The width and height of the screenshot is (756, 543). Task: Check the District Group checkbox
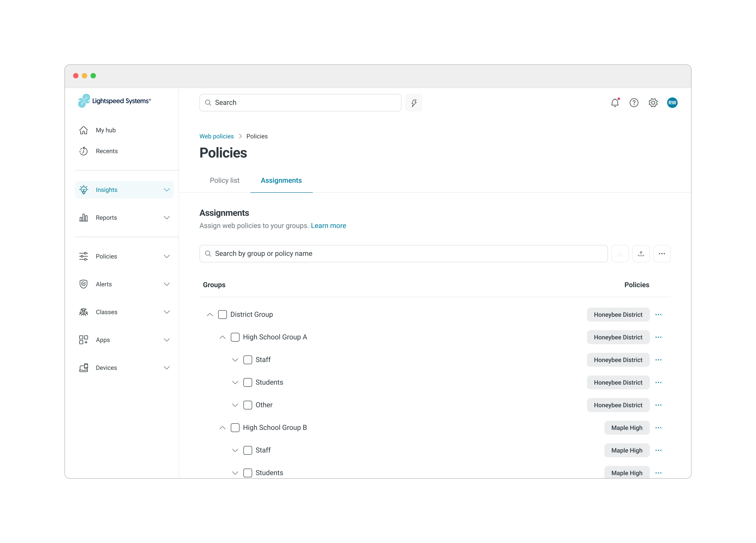pyautogui.click(x=222, y=315)
